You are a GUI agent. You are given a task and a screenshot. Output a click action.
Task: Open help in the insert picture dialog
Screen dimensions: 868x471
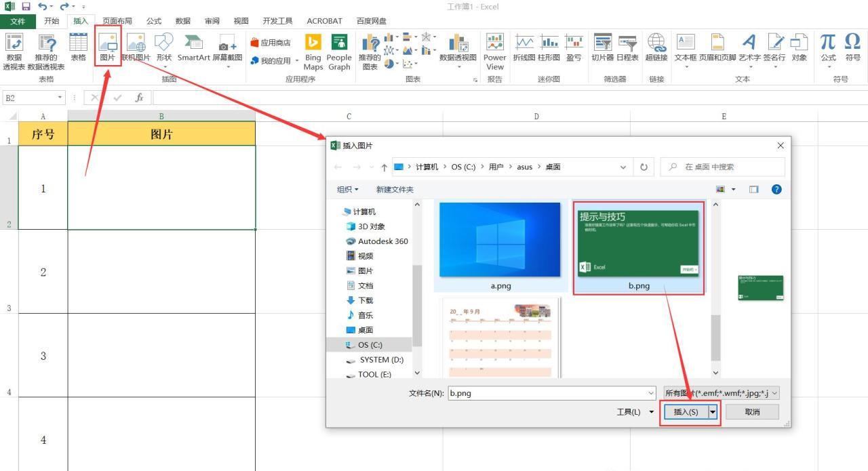[777, 189]
